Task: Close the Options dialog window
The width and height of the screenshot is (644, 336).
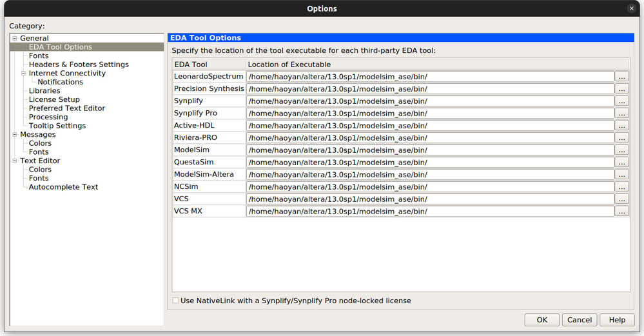Action: (x=632, y=8)
